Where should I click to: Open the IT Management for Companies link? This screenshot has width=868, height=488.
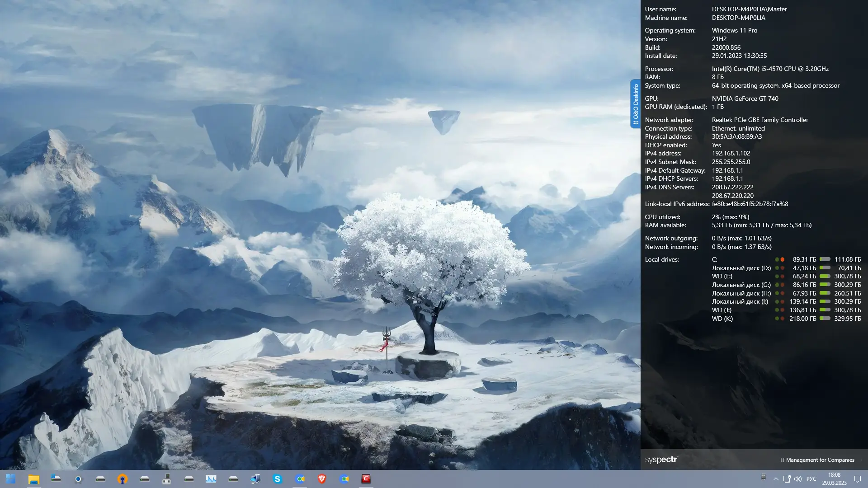pos(817,460)
